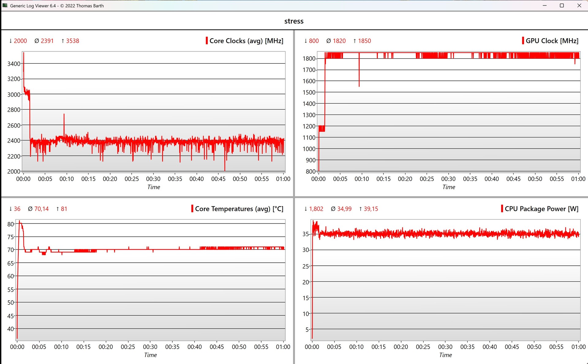Viewport: 588px width, 364px height.
Task: Click the Generic Log Viewer app icon
Action: point(5,6)
